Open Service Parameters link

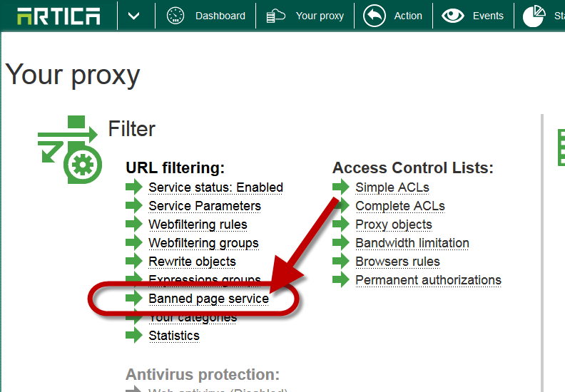pyautogui.click(x=205, y=206)
